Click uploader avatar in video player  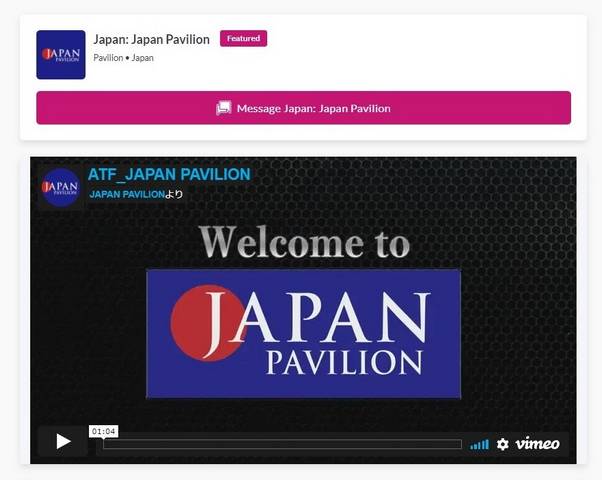pyautogui.click(x=60, y=187)
